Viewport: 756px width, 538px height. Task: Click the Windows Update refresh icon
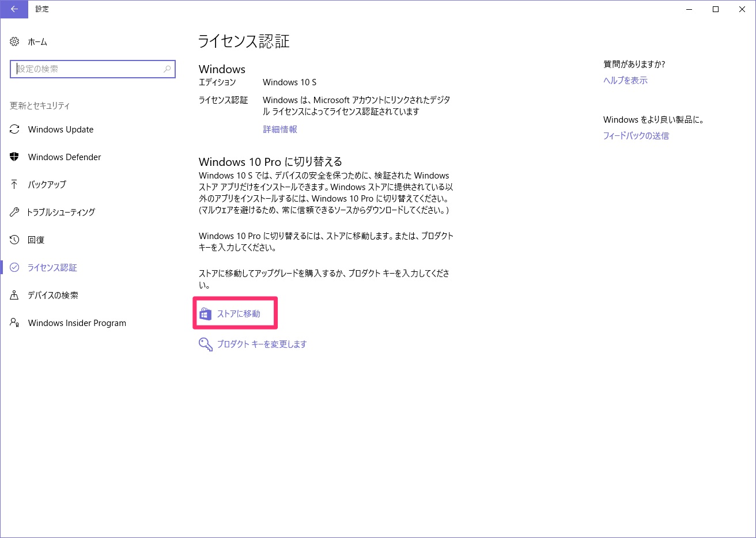pos(14,130)
